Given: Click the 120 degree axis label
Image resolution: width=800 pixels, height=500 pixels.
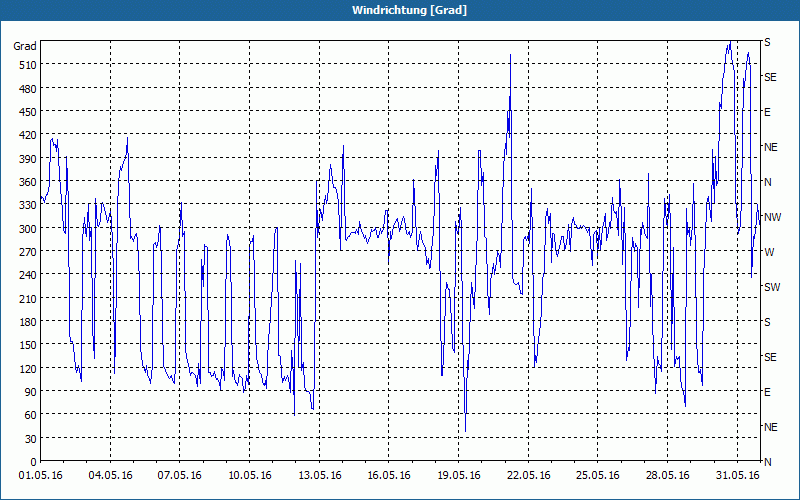Looking at the screenshot, I should point(26,368).
